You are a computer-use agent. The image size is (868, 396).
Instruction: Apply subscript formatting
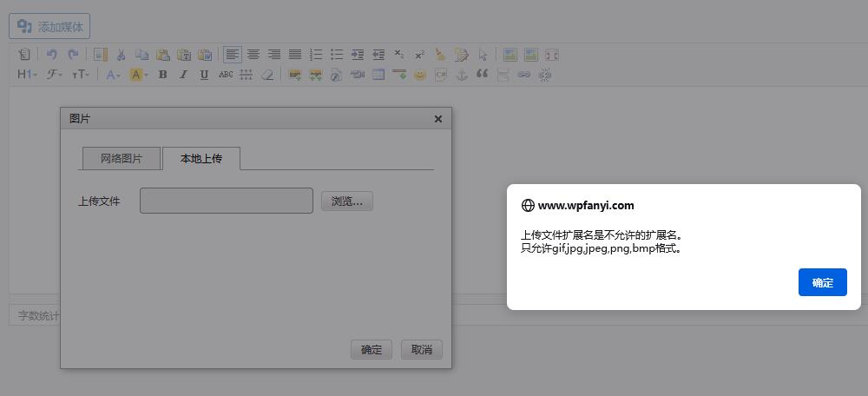click(398, 55)
